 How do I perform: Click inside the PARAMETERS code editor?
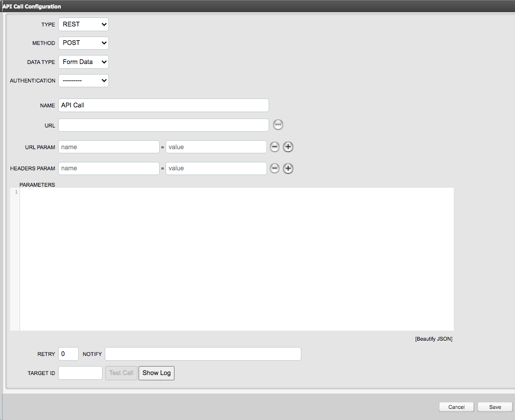236,259
